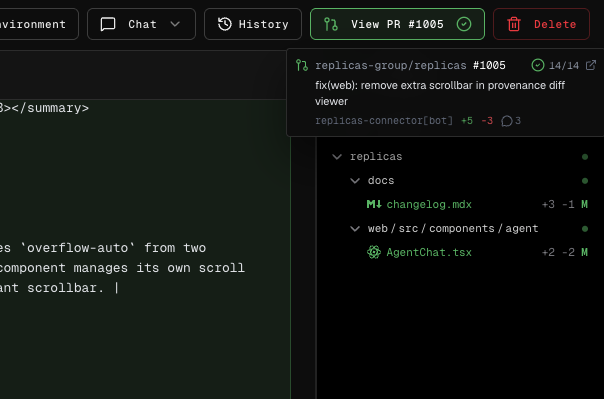Collapse the docs folder
This screenshot has width=604, height=399.
tap(355, 181)
